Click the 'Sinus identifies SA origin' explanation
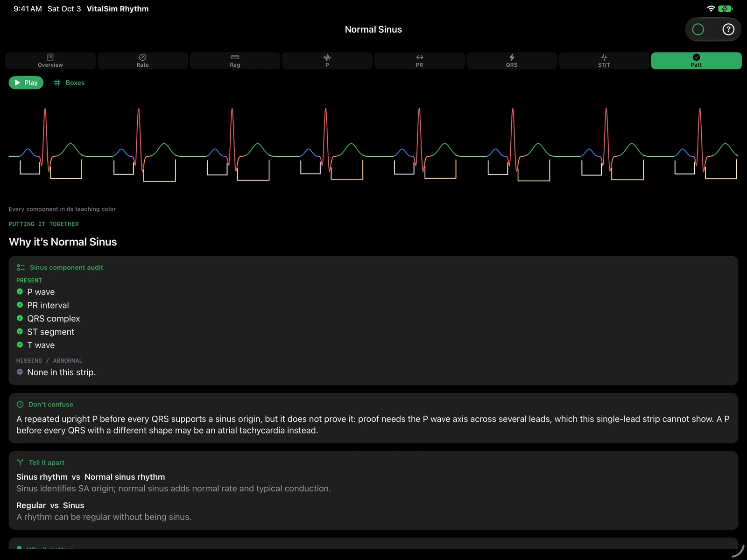The width and height of the screenshot is (747, 560). [174, 489]
